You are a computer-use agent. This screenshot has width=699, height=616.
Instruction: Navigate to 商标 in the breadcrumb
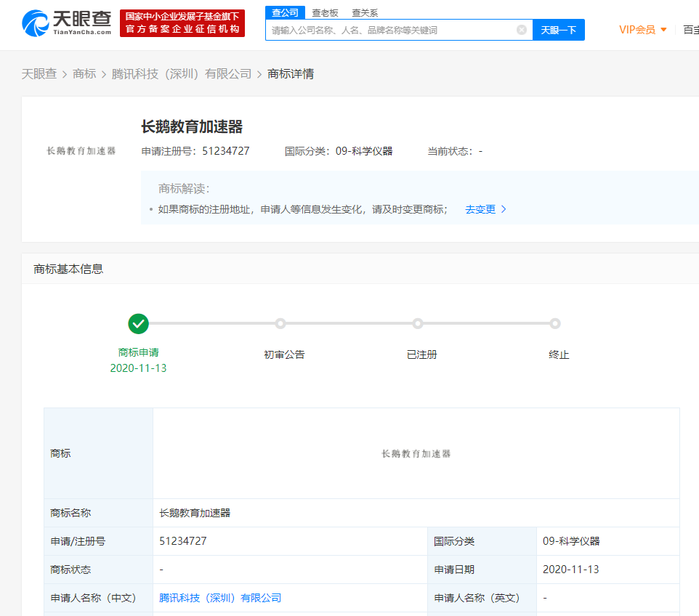(84, 74)
